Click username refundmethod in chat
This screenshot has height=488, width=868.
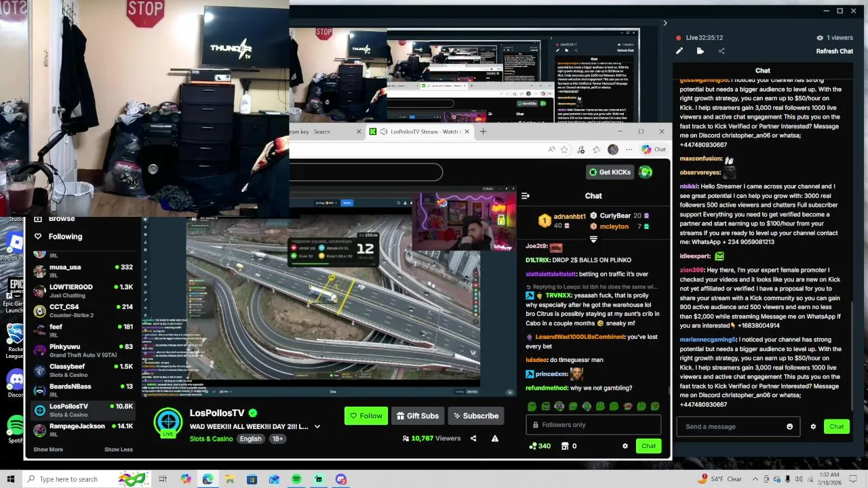pos(547,388)
